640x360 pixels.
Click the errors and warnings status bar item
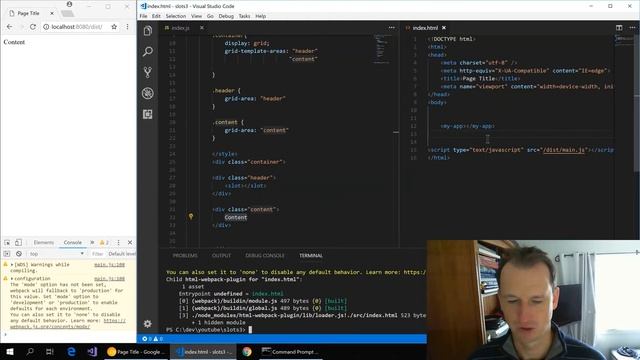(152, 339)
